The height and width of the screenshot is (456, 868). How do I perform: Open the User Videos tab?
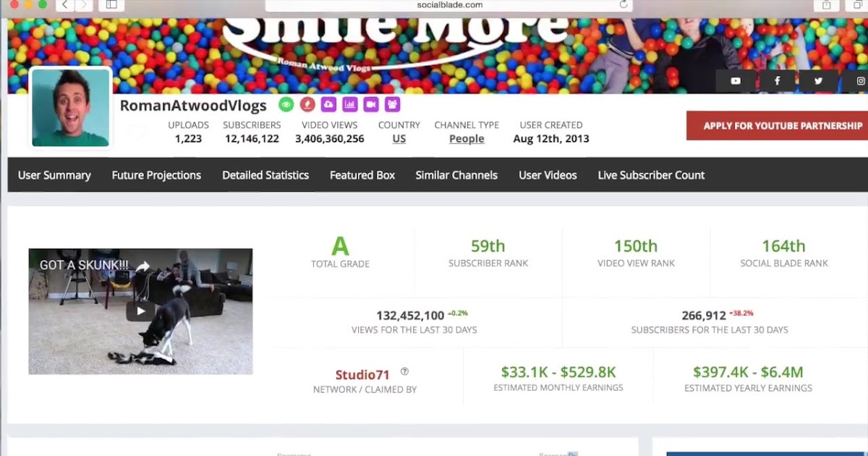point(548,175)
